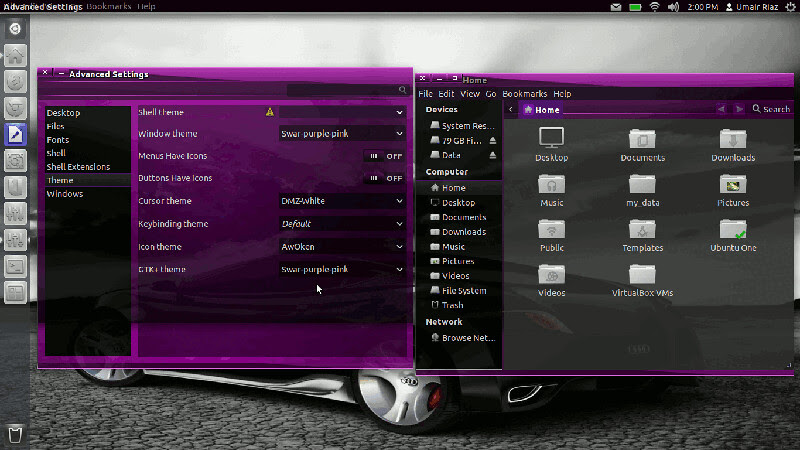Go forward in file manager history
800x450 pixels.
739,109
